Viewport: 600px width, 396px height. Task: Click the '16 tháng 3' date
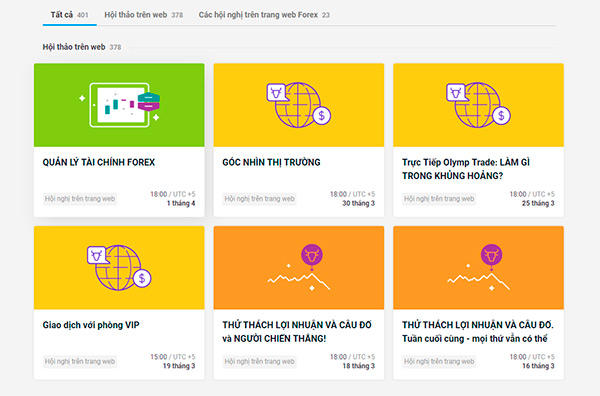[538, 366]
